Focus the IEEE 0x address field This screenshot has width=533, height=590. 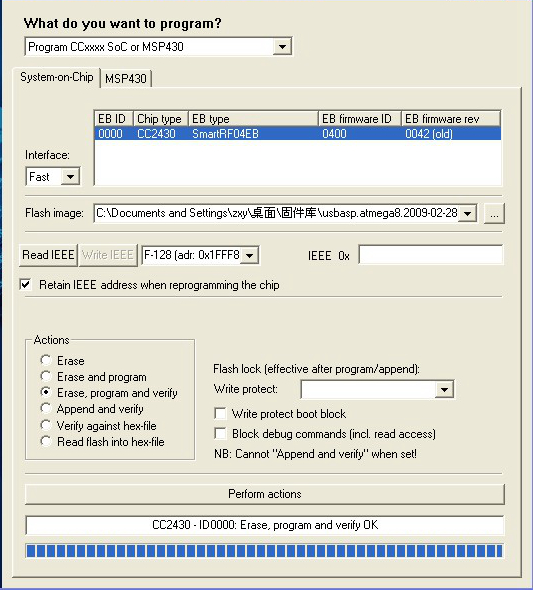tap(431, 255)
